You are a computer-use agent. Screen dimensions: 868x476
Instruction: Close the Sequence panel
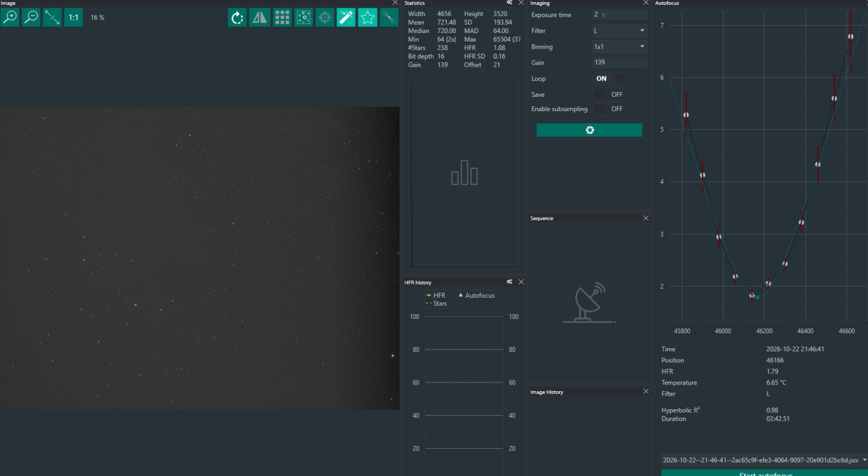(646, 218)
